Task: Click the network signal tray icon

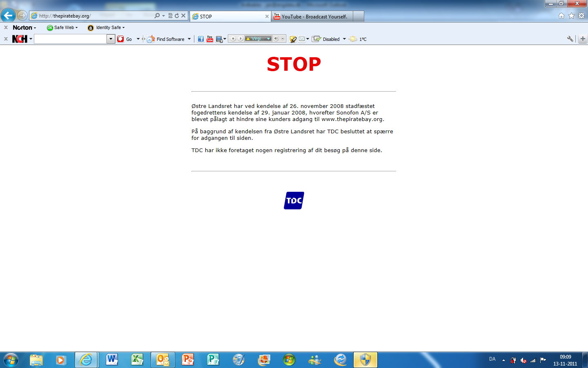Action: click(533, 360)
